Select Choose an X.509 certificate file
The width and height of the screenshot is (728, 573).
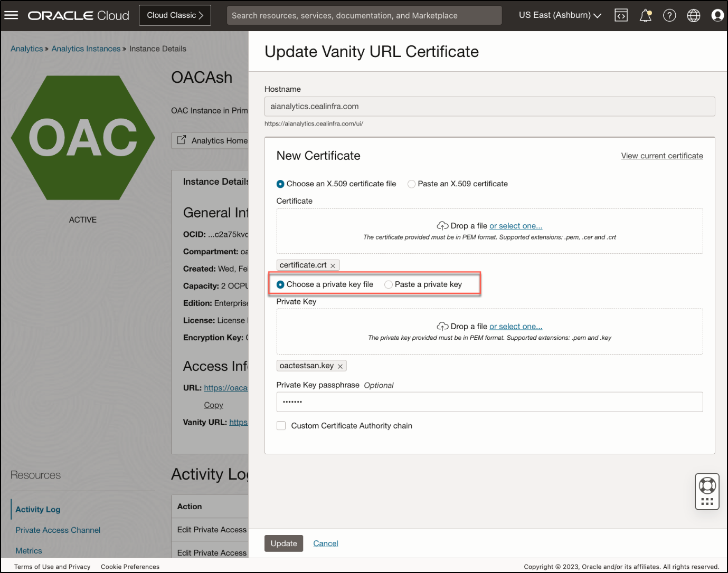click(x=280, y=184)
